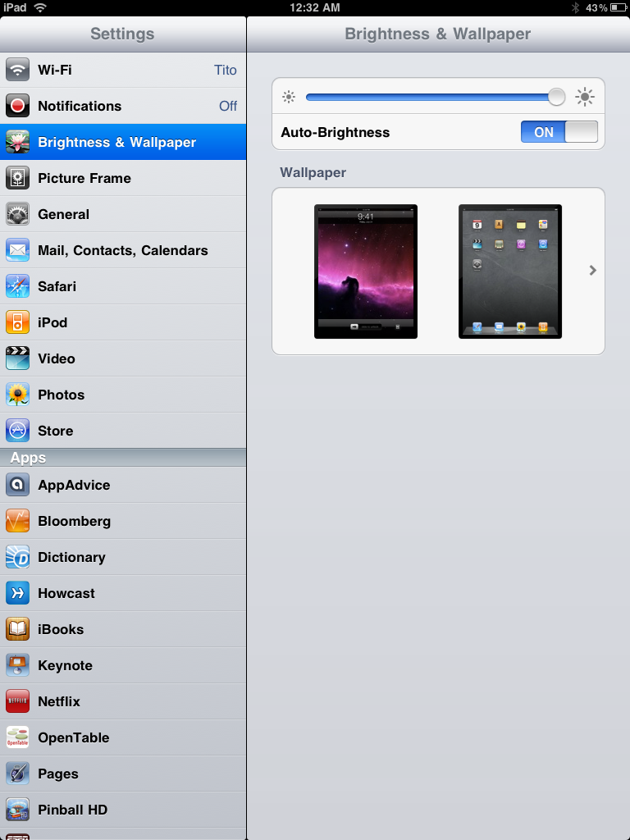Tap the Auto-Brightness label text

[336, 132]
